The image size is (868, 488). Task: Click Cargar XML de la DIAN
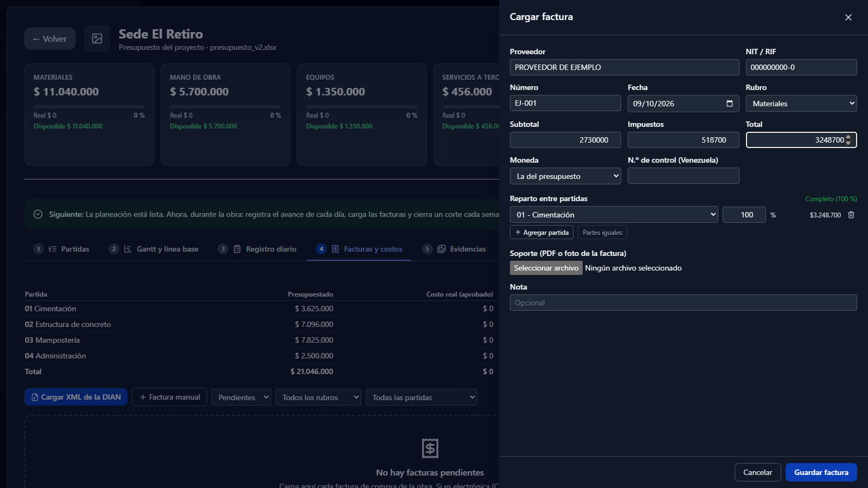pos(76,397)
